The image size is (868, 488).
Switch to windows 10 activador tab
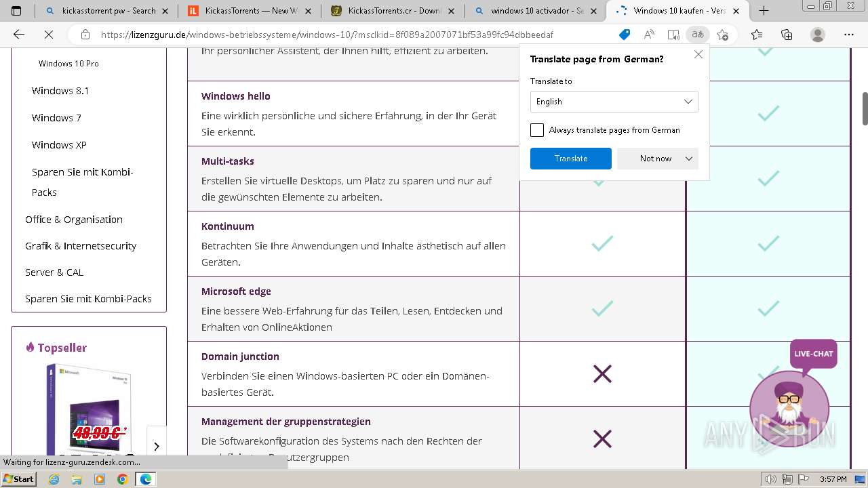pyautogui.click(x=536, y=11)
